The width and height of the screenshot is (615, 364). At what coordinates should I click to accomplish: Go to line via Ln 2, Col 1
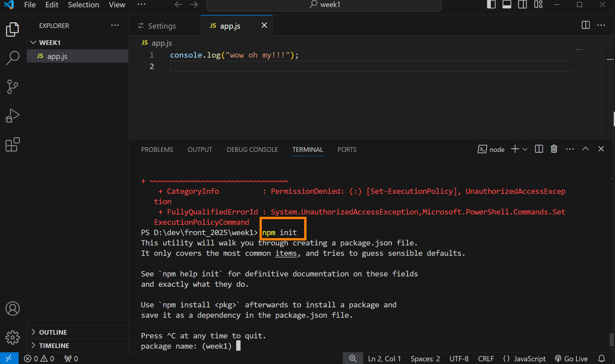pyautogui.click(x=384, y=359)
